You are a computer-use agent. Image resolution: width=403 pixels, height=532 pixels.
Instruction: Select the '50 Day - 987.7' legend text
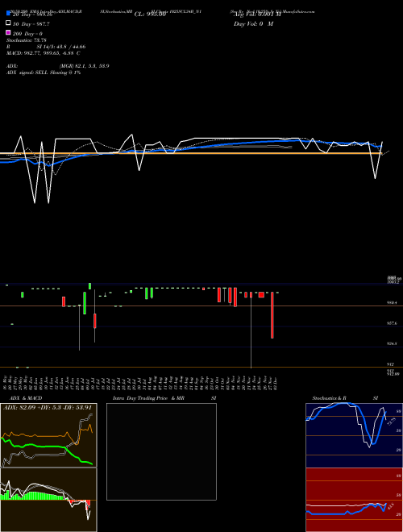[31, 24]
